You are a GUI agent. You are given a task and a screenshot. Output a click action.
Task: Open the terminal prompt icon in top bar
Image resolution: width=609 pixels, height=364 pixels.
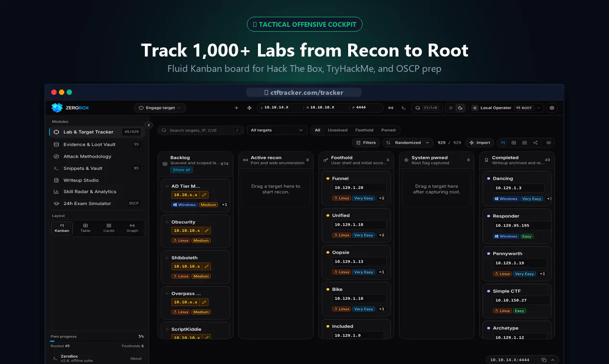[x=404, y=108]
